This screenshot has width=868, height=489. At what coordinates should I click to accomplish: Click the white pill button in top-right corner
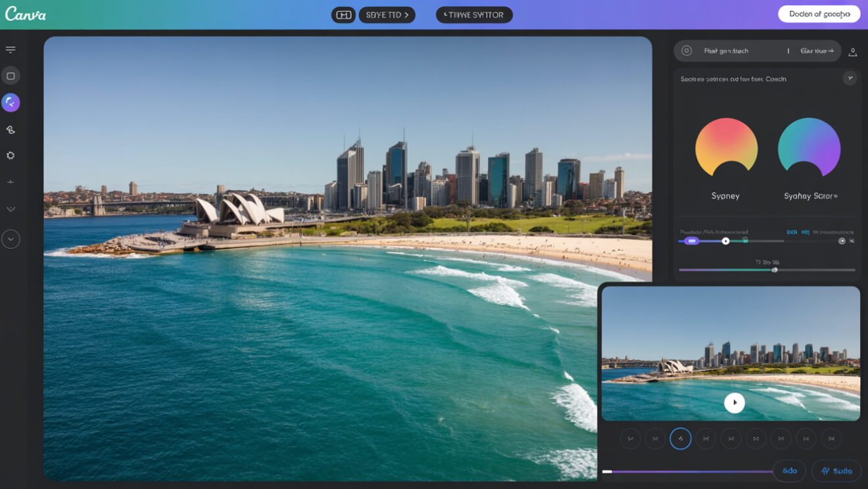point(819,14)
